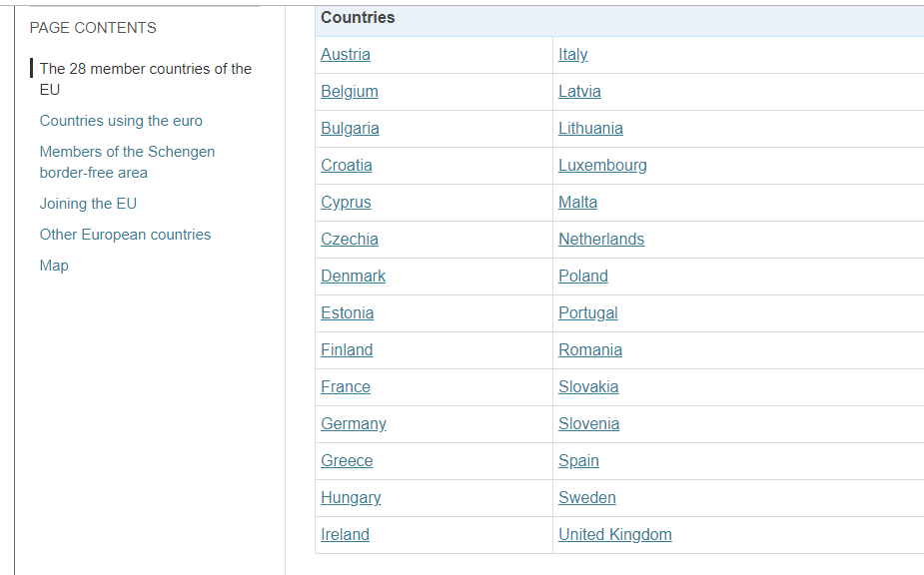The height and width of the screenshot is (575, 924).
Task: Open the Netherlands country page
Action: (601, 240)
